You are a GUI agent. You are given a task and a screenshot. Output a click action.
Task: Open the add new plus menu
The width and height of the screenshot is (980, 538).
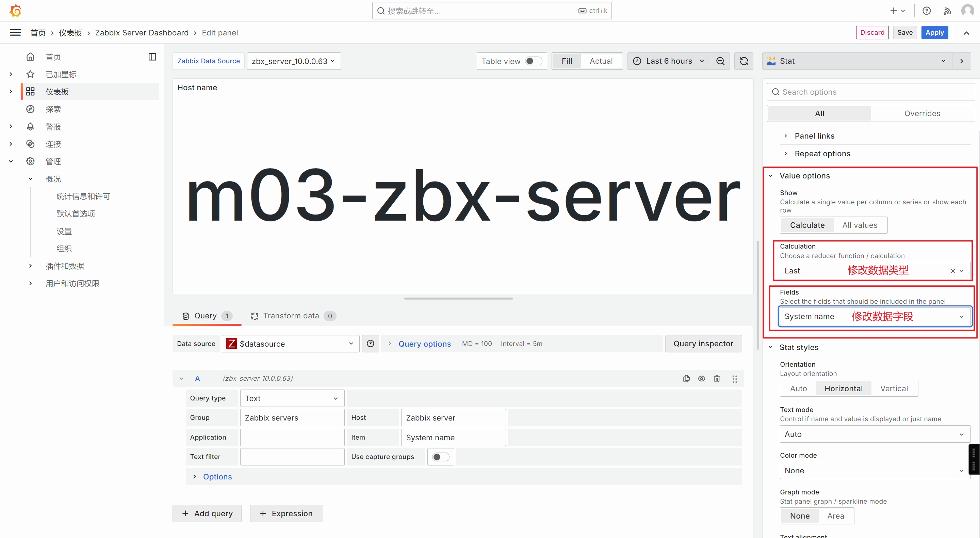pyautogui.click(x=897, y=11)
